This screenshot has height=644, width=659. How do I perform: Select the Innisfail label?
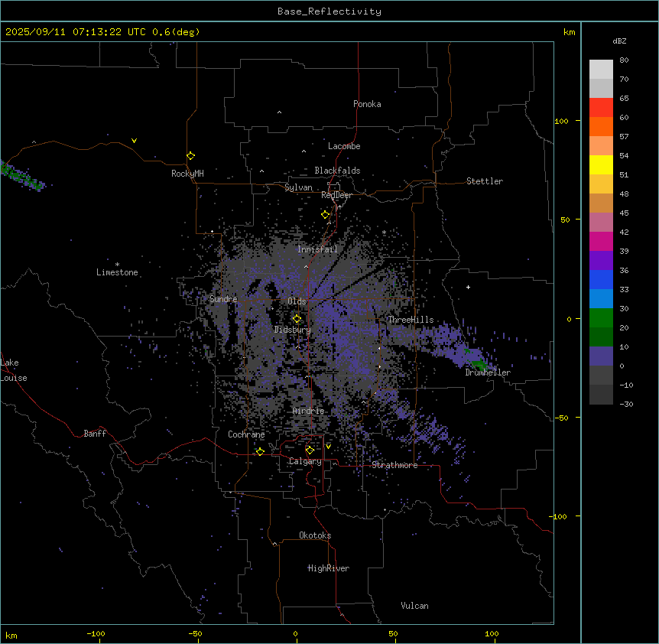[x=317, y=249]
